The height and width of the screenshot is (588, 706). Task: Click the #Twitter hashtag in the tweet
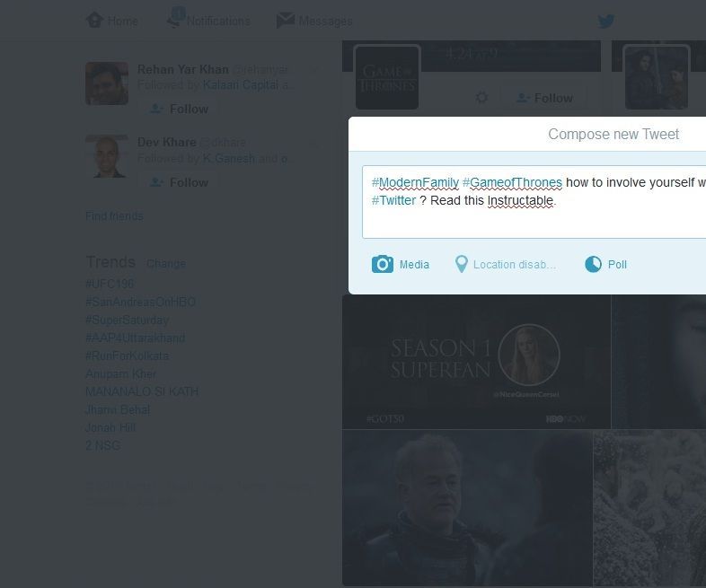(x=393, y=201)
